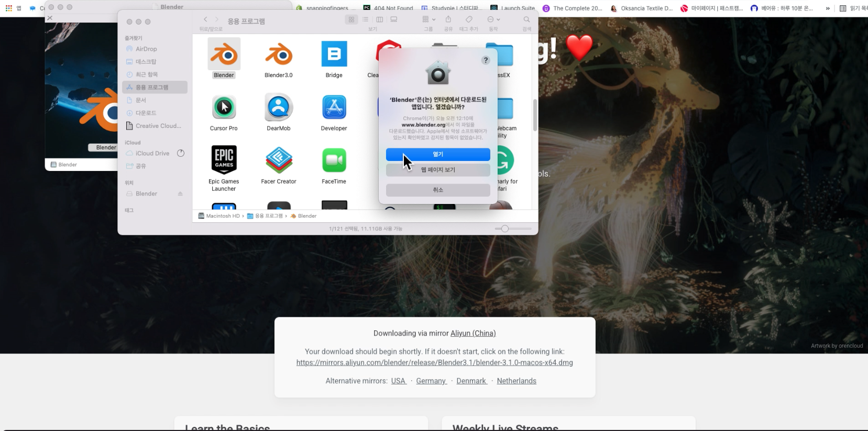Open the Oksancia Textile D... bookmark

pos(642,8)
